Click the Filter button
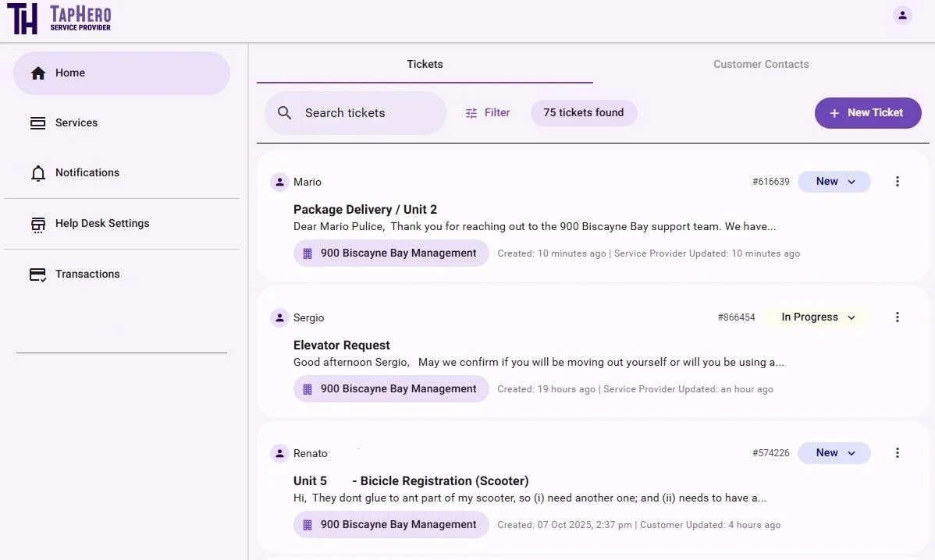The height and width of the screenshot is (560, 935). click(488, 112)
